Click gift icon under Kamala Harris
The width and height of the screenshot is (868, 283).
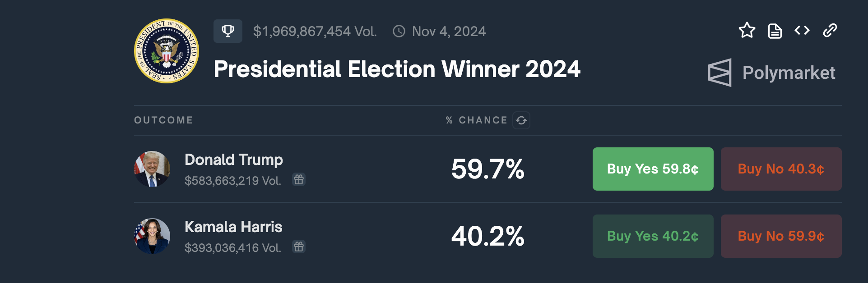(x=299, y=247)
